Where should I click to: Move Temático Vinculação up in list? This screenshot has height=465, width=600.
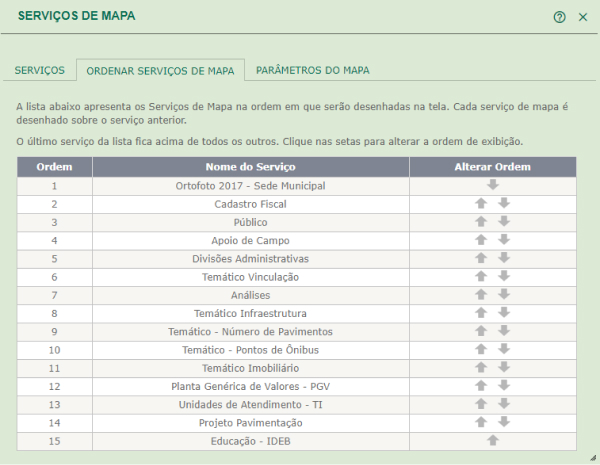pyautogui.click(x=481, y=276)
